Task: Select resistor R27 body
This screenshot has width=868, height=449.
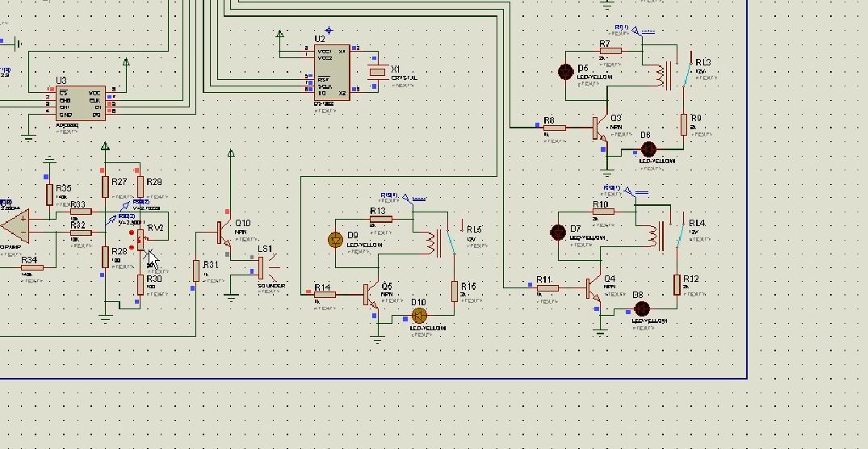Action: pyautogui.click(x=105, y=187)
